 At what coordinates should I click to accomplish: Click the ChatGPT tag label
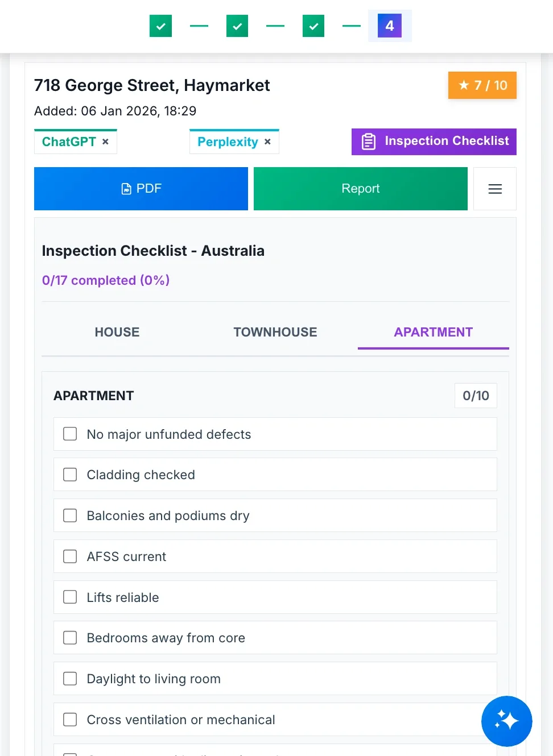pos(69,142)
